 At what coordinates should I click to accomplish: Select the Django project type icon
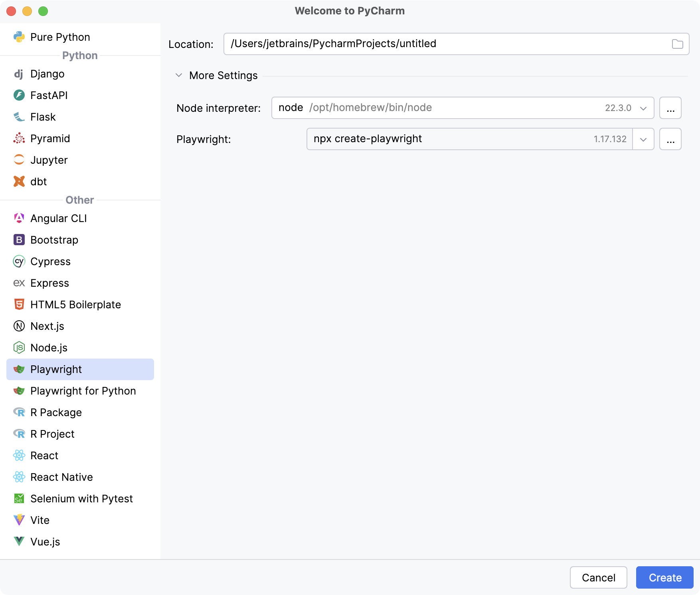pyautogui.click(x=19, y=74)
